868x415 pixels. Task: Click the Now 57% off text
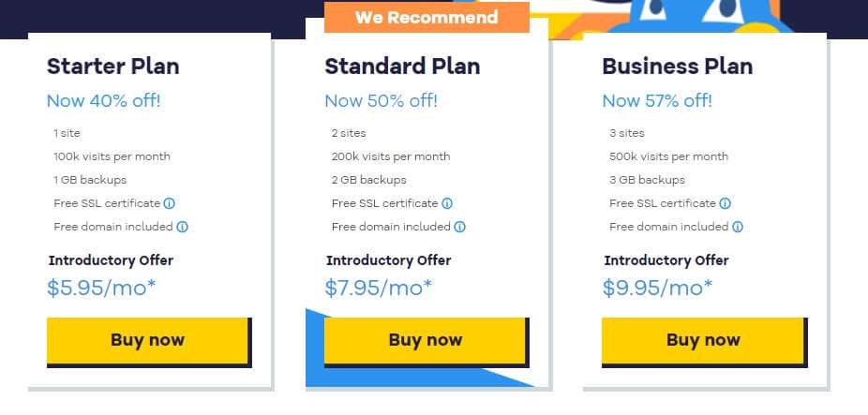(x=657, y=101)
